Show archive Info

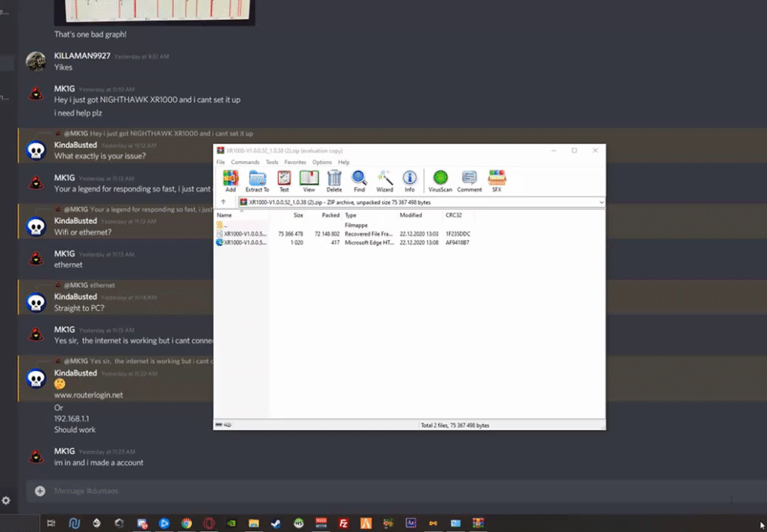410,181
